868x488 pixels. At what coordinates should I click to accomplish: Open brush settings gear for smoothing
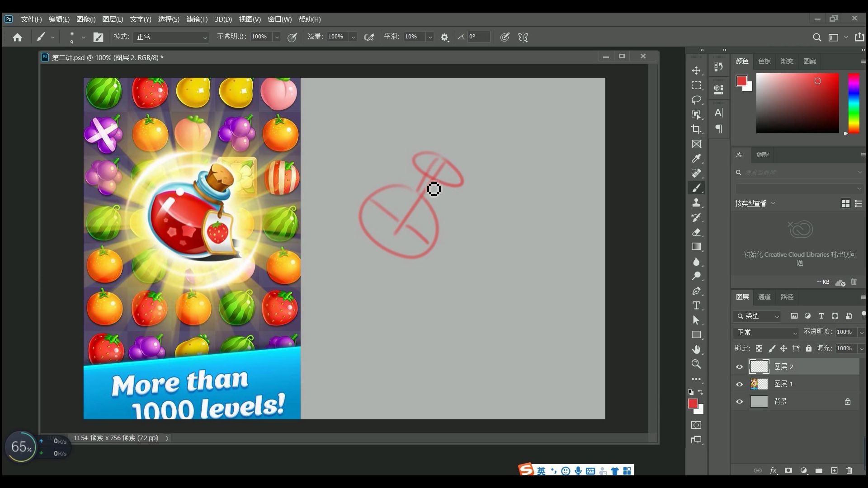coord(444,37)
